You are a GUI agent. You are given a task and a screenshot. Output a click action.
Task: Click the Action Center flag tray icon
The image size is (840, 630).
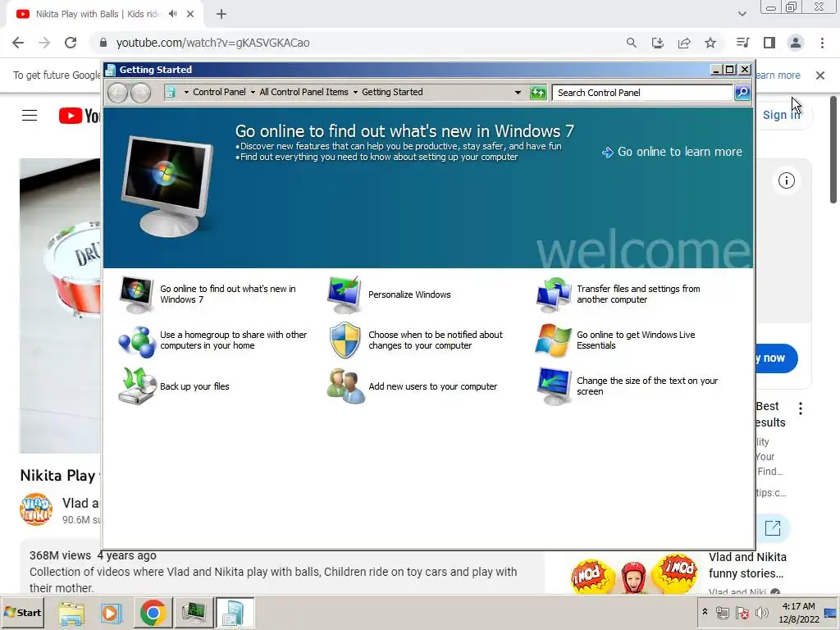coord(742,612)
